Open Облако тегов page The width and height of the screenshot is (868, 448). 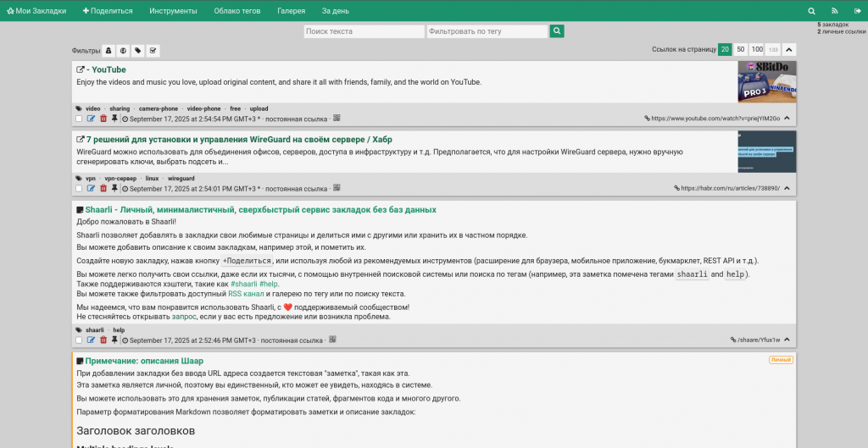point(237,11)
